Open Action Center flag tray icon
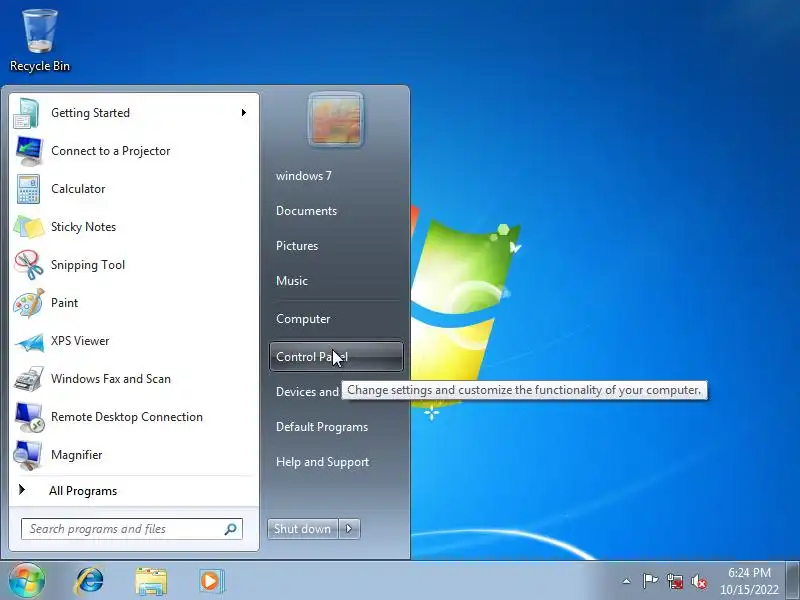The image size is (800, 600). pyautogui.click(x=650, y=581)
